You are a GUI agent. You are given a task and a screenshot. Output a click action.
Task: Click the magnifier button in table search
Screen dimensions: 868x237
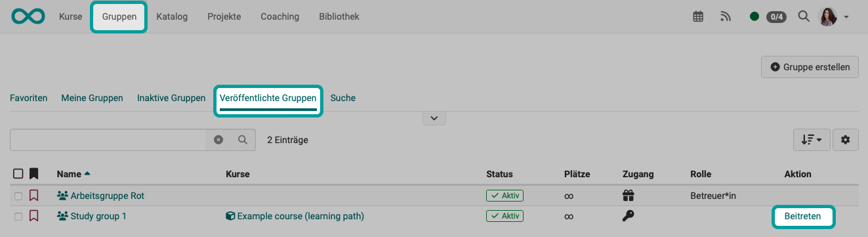tap(242, 140)
